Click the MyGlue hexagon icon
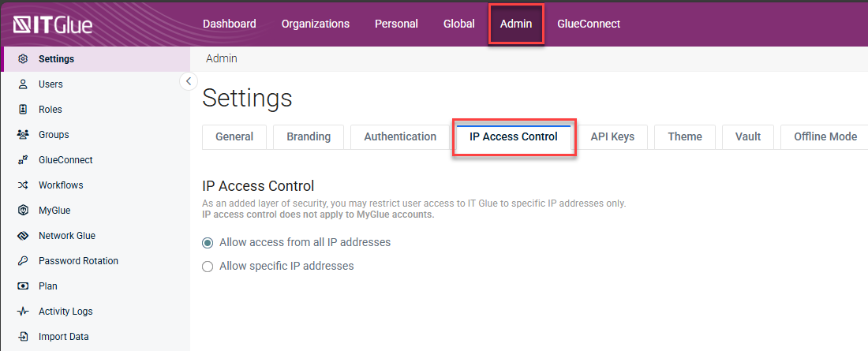Viewport: 868px width, 351px height. coord(23,211)
